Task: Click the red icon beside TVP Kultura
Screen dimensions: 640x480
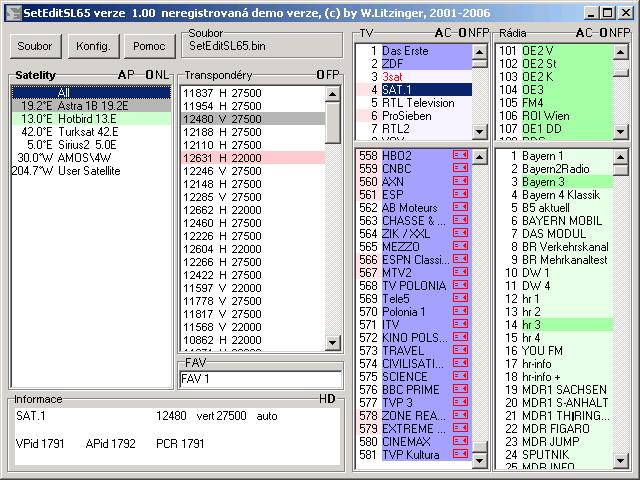Action: pyautogui.click(x=460, y=455)
